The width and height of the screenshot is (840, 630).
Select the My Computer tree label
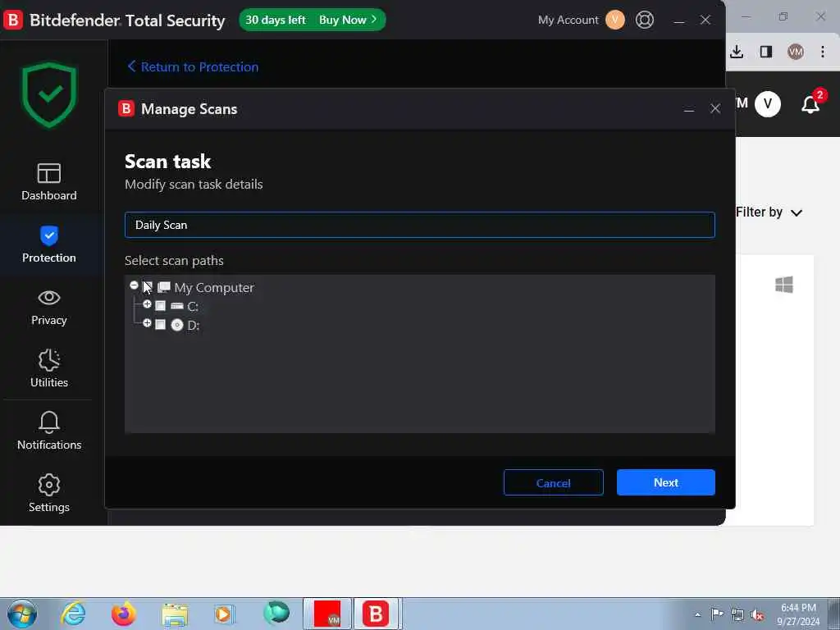(214, 288)
